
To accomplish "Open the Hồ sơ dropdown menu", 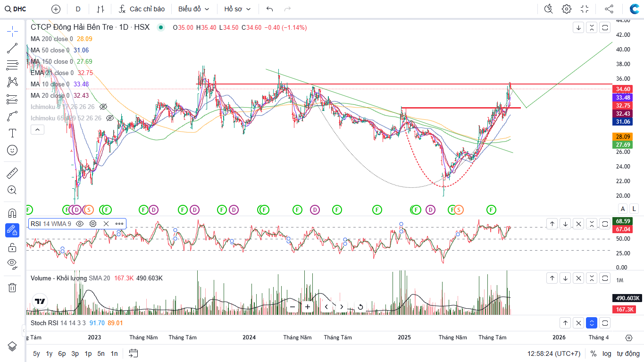I will (x=237, y=9).
